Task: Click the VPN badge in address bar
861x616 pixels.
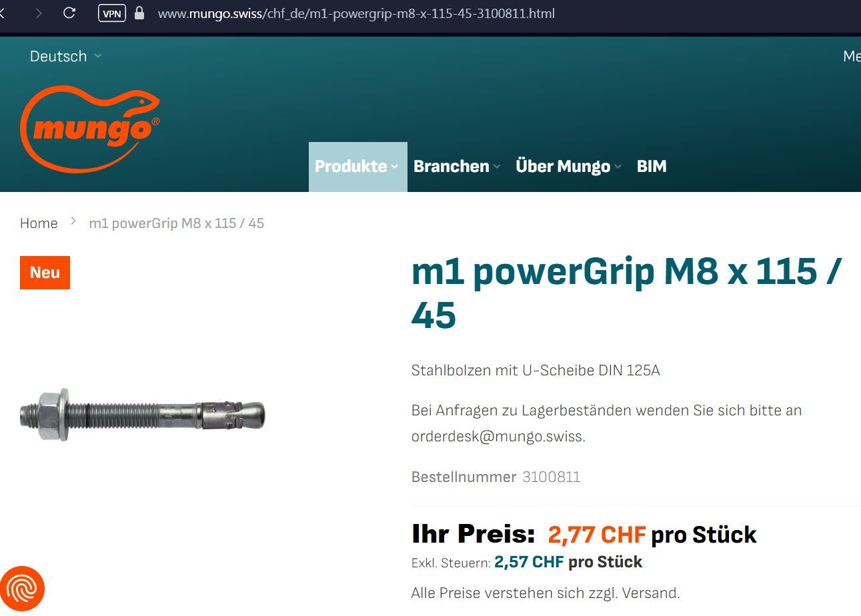Action: (x=111, y=13)
